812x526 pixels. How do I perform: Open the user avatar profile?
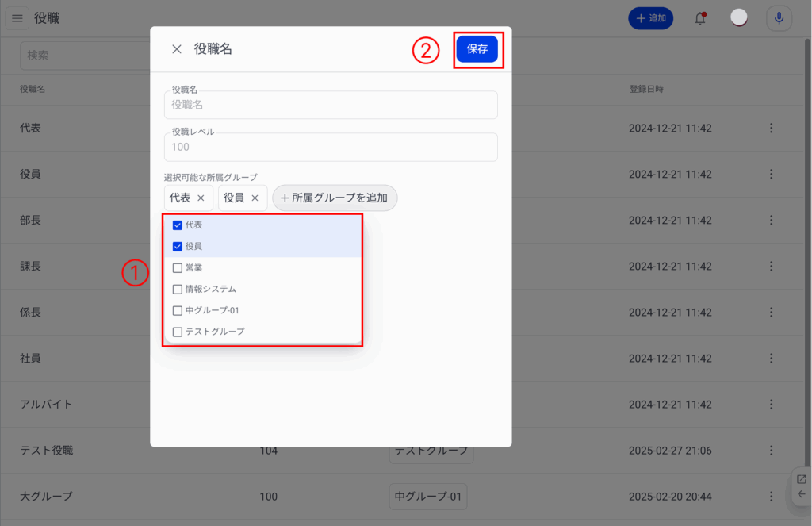[739, 17]
